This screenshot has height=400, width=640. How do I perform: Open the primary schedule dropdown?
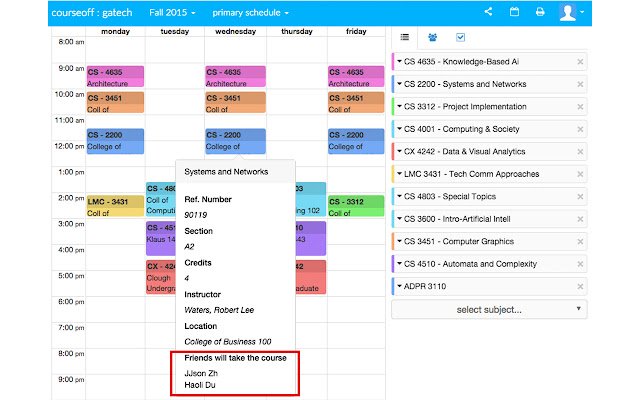[250, 13]
